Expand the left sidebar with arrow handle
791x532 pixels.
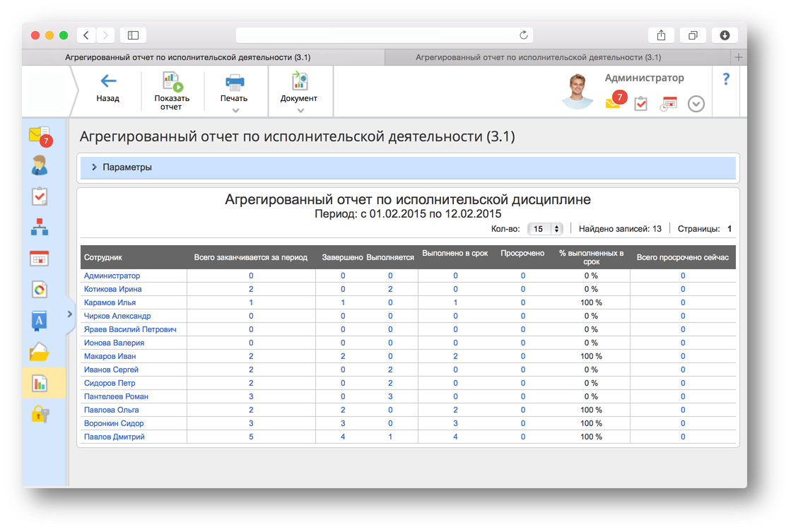coord(69,314)
